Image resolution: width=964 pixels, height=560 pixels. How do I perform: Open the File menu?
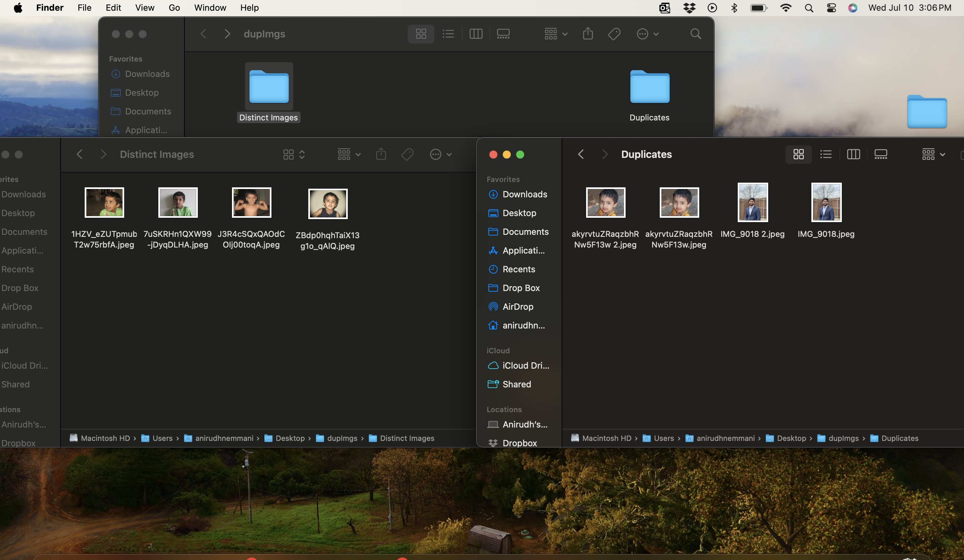(84, 8)
